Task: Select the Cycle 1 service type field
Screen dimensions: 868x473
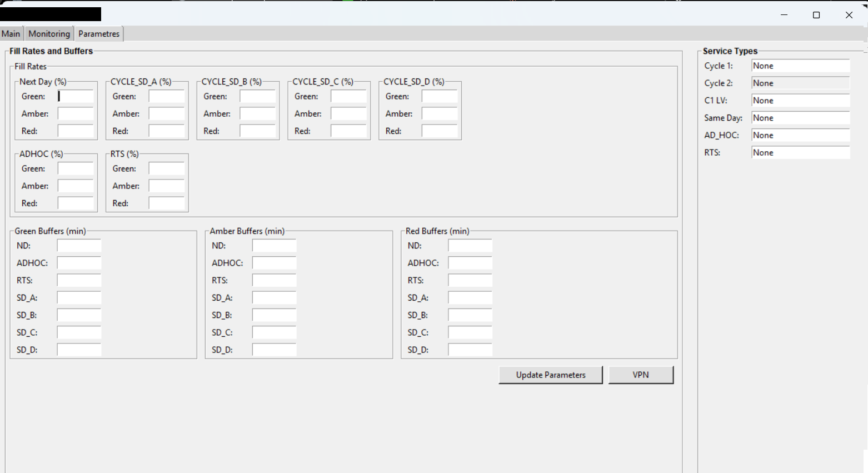Action: click(800, 66)
